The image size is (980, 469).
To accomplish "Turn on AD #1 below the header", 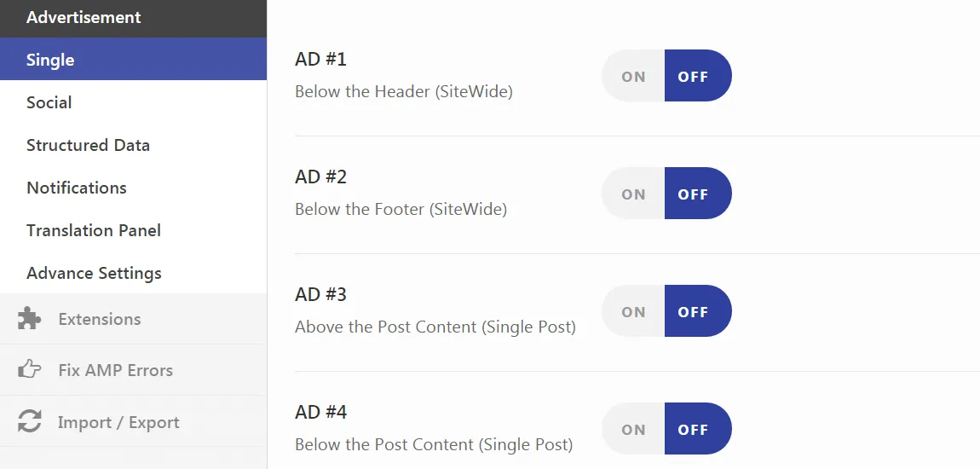I will click(633, 76).
